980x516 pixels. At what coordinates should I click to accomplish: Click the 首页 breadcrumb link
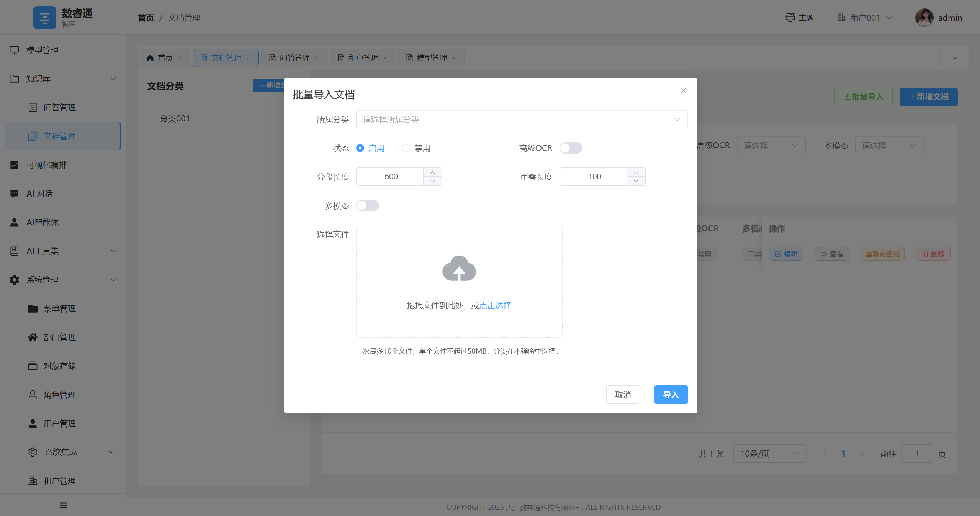tap(146, 18)
